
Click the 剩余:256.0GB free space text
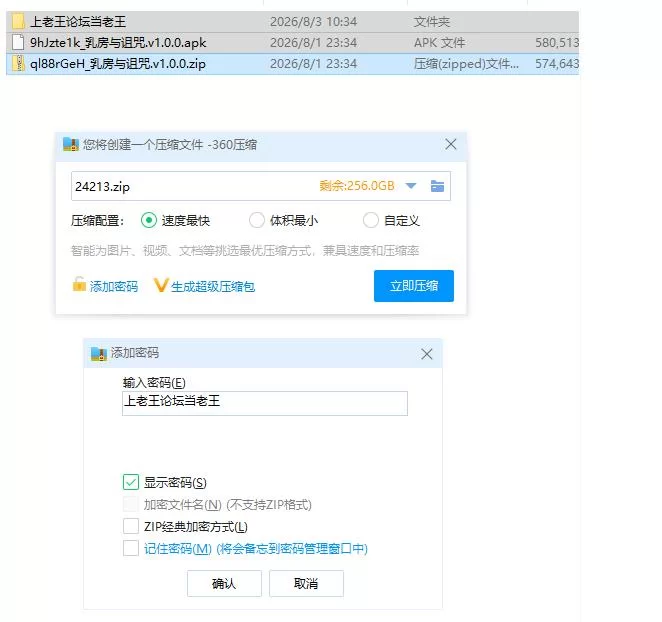pos(357,186)
